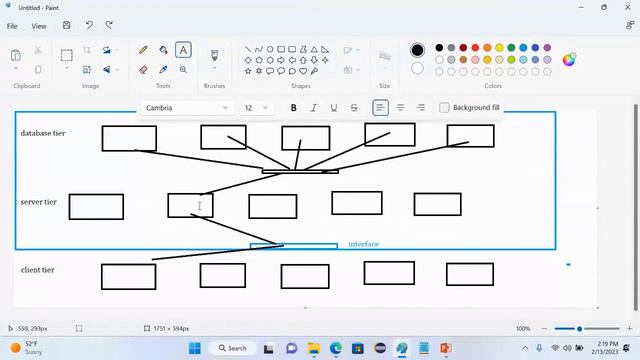Open the Windows Start menu
This screenshot has height=360, width=640.
click(x=195, y=348)
